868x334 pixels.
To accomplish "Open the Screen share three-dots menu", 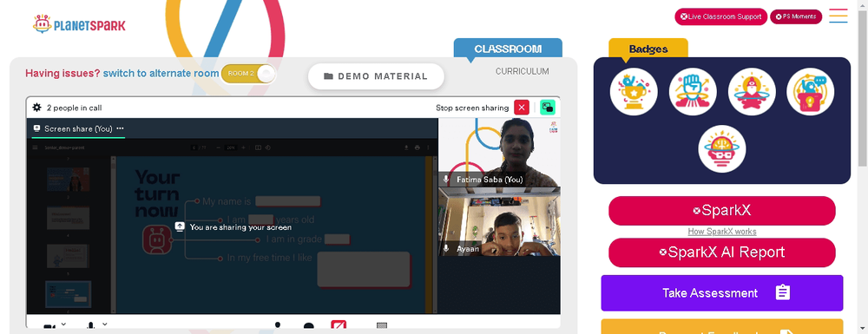I will 120,129.
